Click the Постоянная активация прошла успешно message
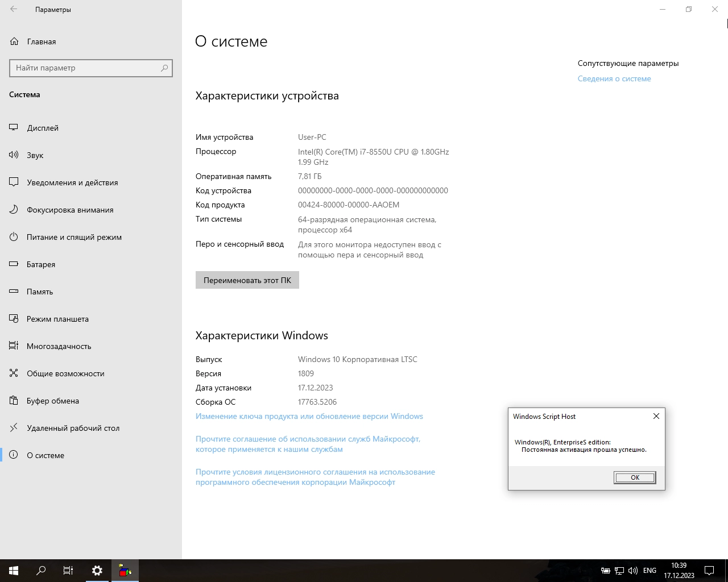 coord(584,450)
